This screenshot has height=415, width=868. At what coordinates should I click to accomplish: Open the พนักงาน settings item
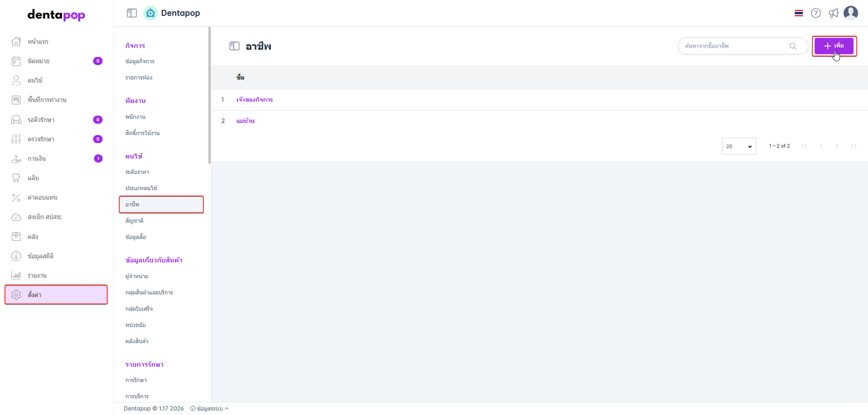point(135,116)
